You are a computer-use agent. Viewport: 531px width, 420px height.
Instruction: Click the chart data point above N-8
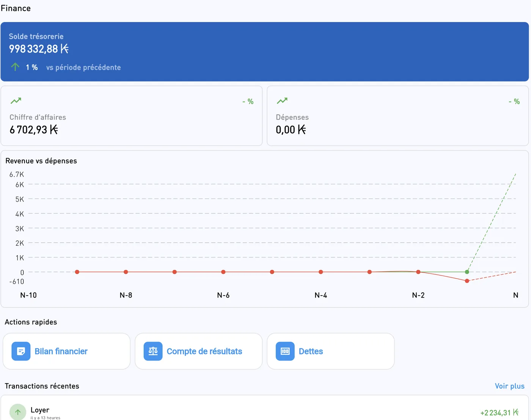[126, 272]
